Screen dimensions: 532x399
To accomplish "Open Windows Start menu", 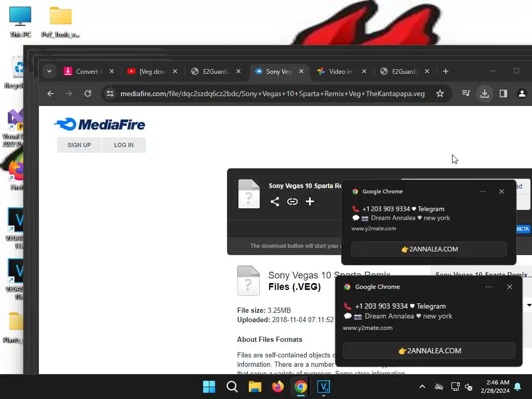I will tap(209, 387).
